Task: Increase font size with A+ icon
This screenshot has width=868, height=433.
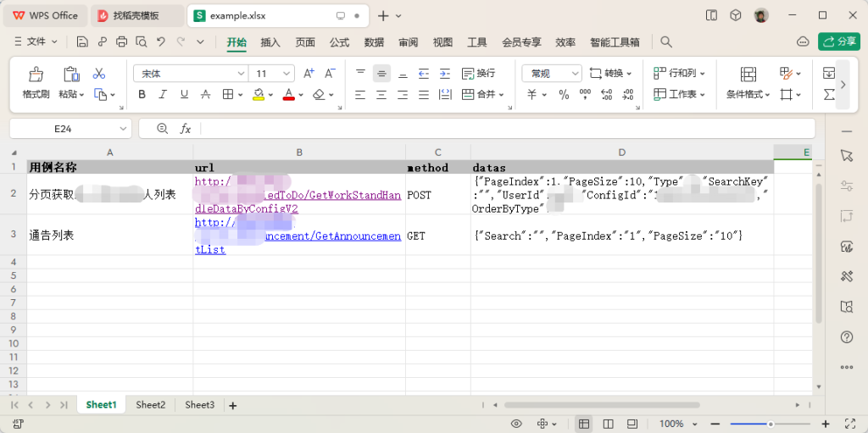Action: [309, 73]
